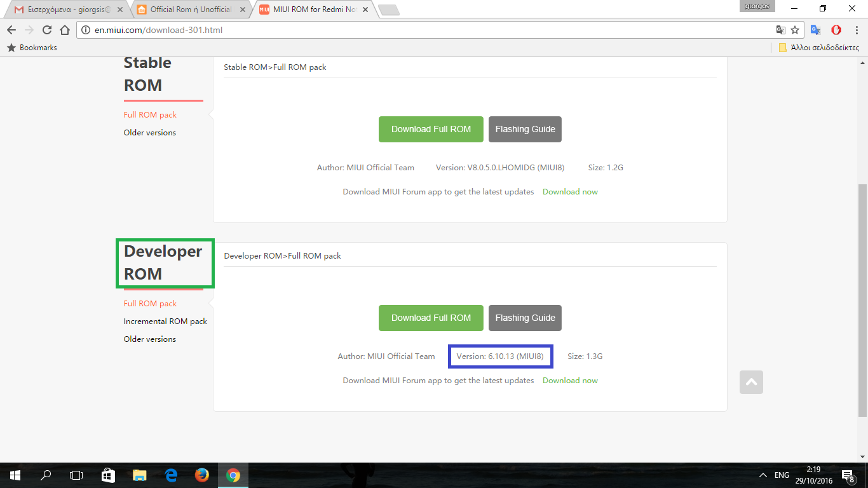Launch Microsoft Edge from the taskbar
Screen dimensions: 868x488
coord(170,475)
